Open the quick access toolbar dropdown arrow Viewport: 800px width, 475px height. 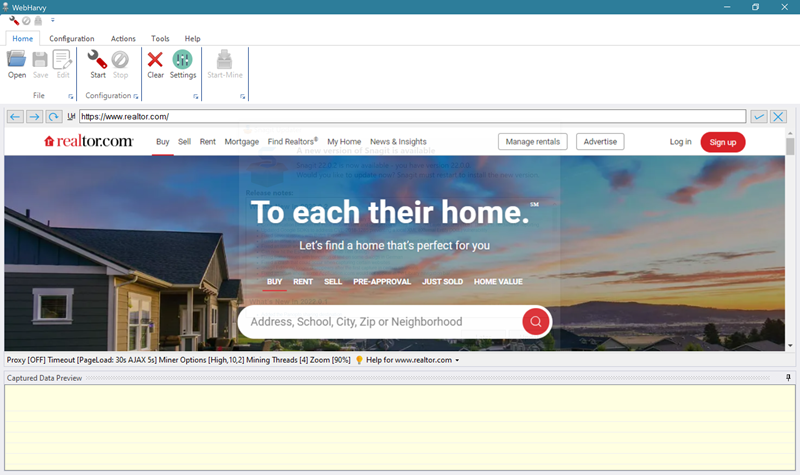(x=52, y=20)
